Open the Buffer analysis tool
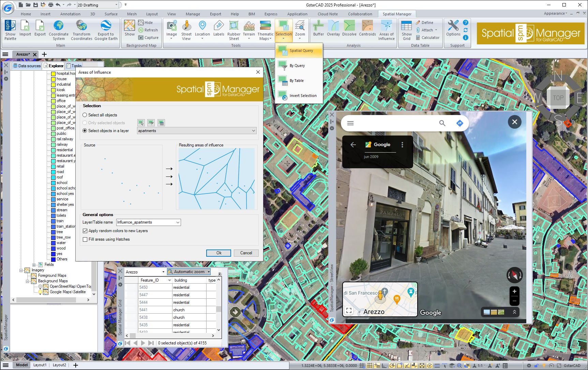 coord(318,30)
